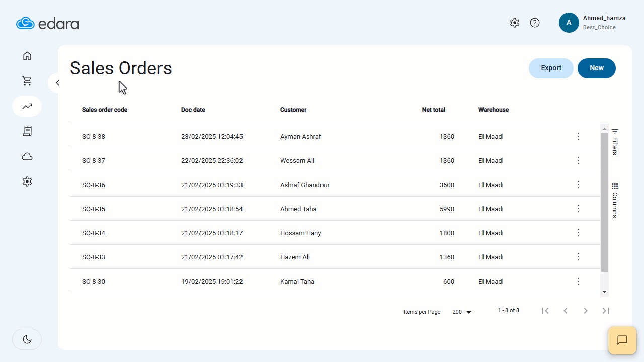Open actions menu for order SO-8-33
This screenshot has width=644, height=362.
pyautogui.click(x=579, y=257)
